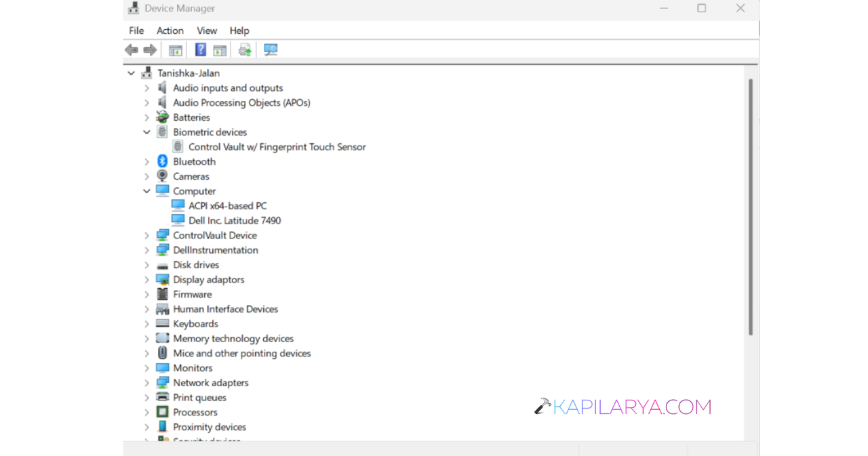Select Audio Processing Objects (APOs) label
Viewport: 868px width, 456px height.
(241, 103)
